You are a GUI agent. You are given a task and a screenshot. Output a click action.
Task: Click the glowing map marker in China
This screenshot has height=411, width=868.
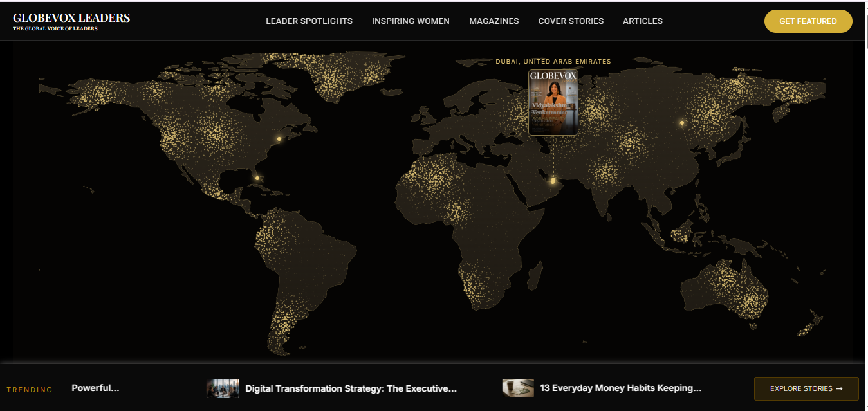tap(682, 123)
